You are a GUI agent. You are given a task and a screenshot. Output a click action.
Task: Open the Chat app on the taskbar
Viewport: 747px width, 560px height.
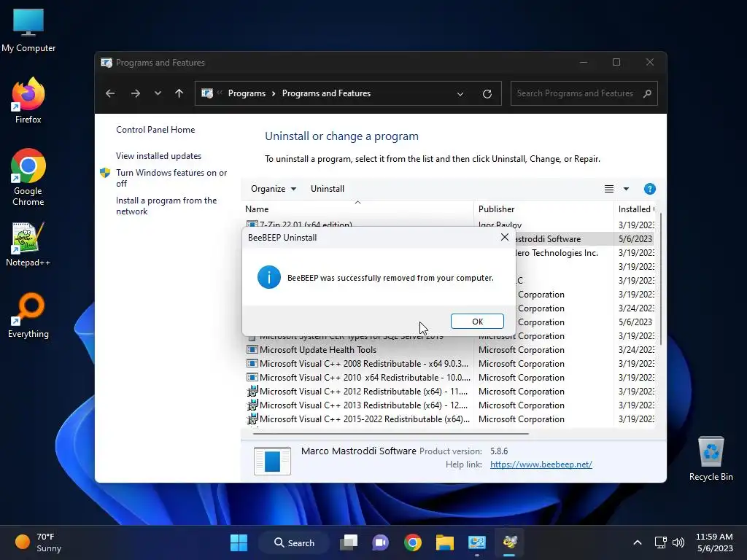pyautogui.click(x=381, y=542)
